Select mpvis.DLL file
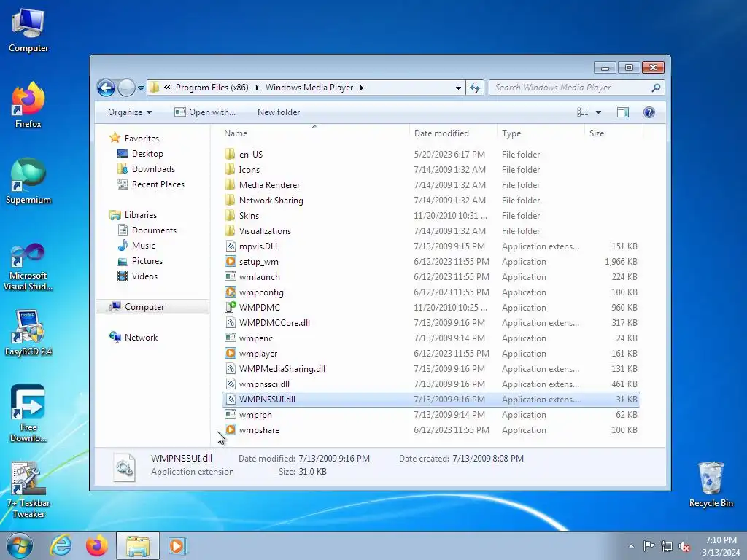Screen dimensions: 747x560 click(430, 246)
